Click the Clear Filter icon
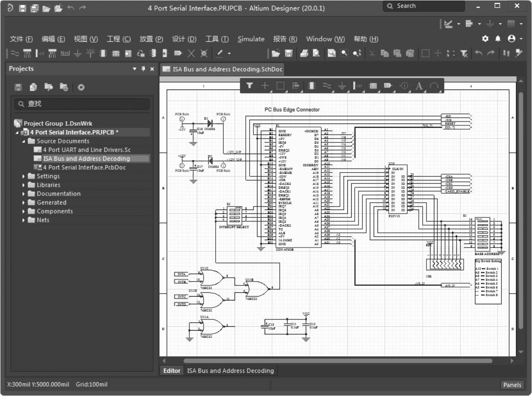The image size is (532, 396). coord(464,53)
